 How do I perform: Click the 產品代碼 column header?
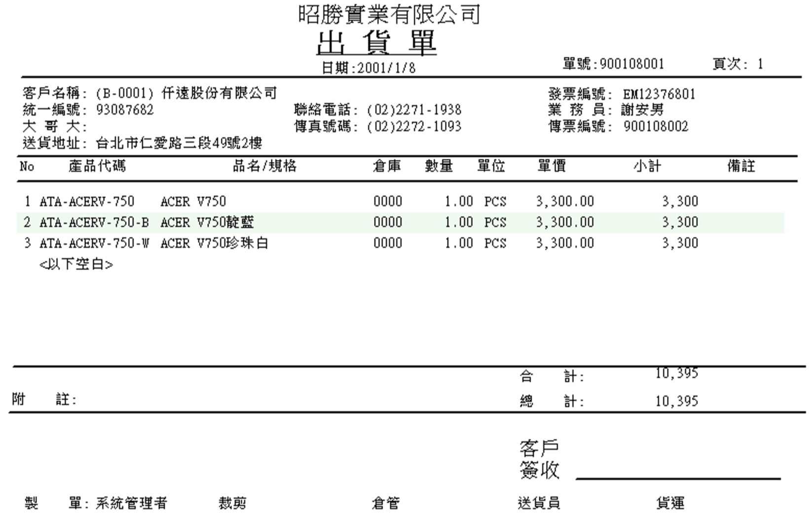click(x=97, y=167)
